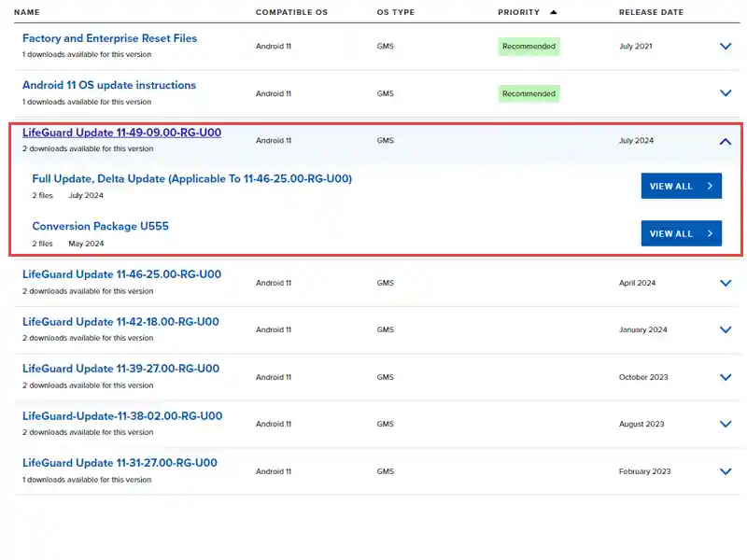Image resolution: width=747 pixels, height=560 pixels.
Task: Expand the LifeGuard Update 11-42-18.00-RG-U00 chevron
Action: pyautogui.click(x=726, y=329)
